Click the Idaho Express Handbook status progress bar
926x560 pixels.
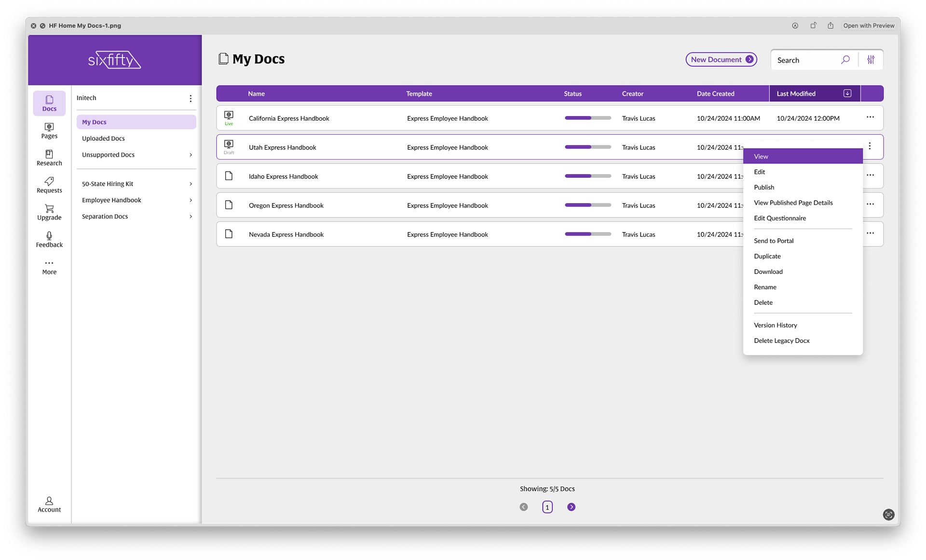pyautogui.click(x=587, y=176)
